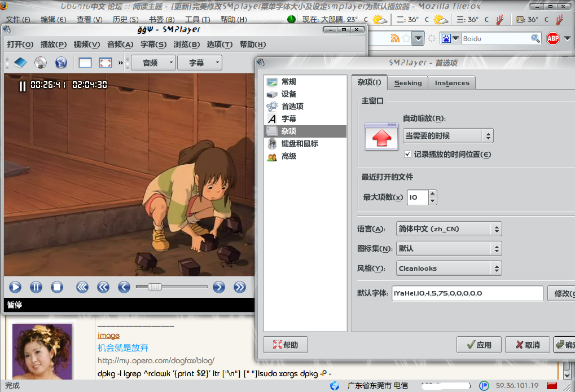Image resolution: width=575 pixels, height=392 pixels.
Task: Click the stop button in SMPlayer
Action: pos(57,287)
